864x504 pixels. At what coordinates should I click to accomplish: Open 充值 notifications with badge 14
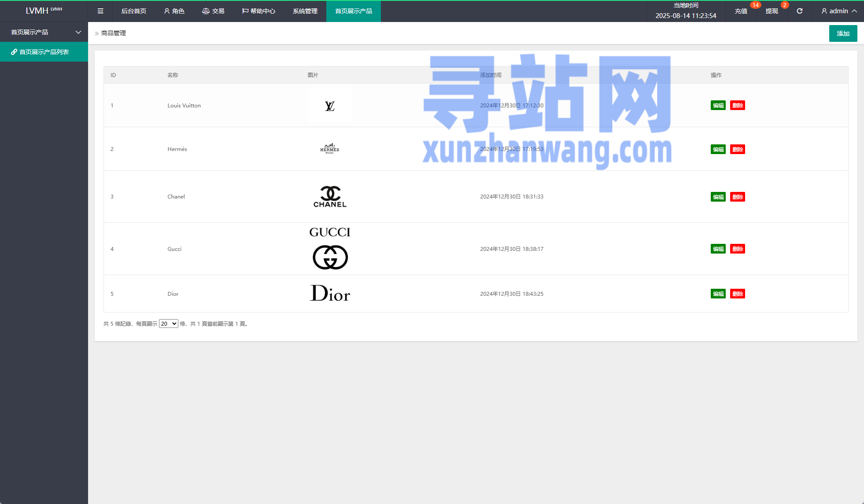point(741,11)
